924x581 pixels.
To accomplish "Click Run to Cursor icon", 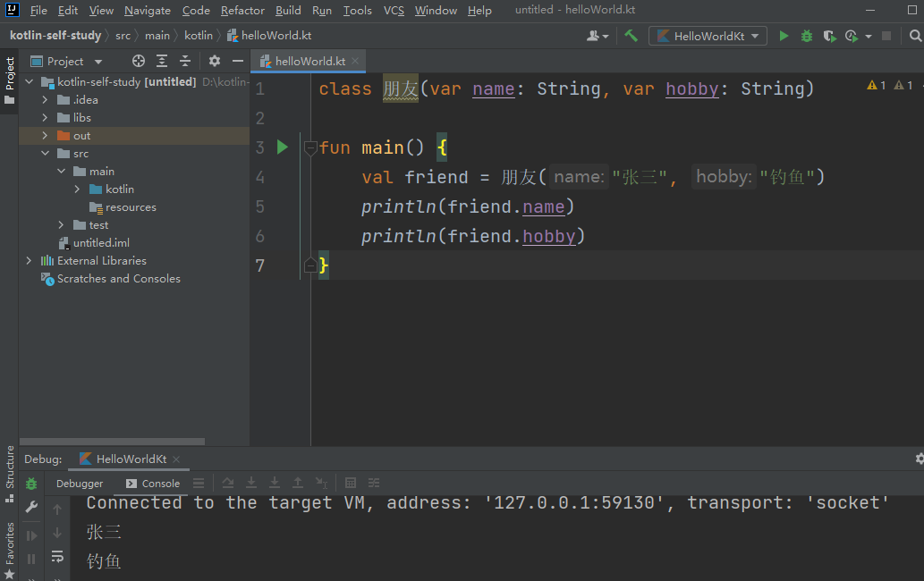I will (x=320, y=484).
